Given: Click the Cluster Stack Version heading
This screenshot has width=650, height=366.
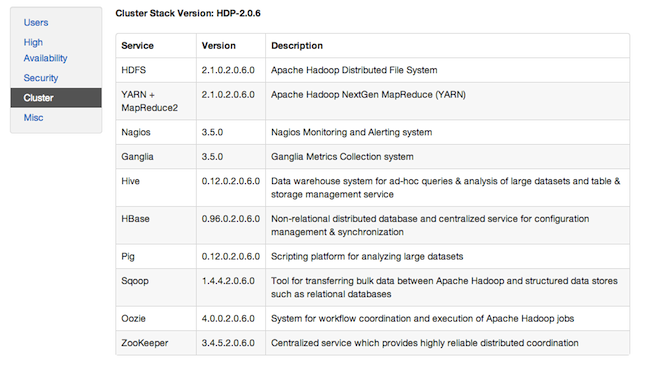Looking at the screenshot, I should tap(188, 13).
